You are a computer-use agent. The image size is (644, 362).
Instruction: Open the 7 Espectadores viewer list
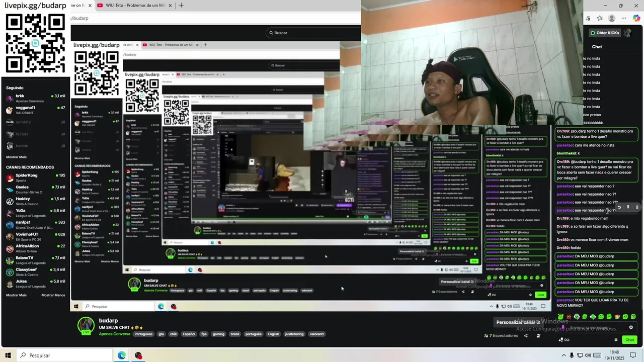[501, 336]
